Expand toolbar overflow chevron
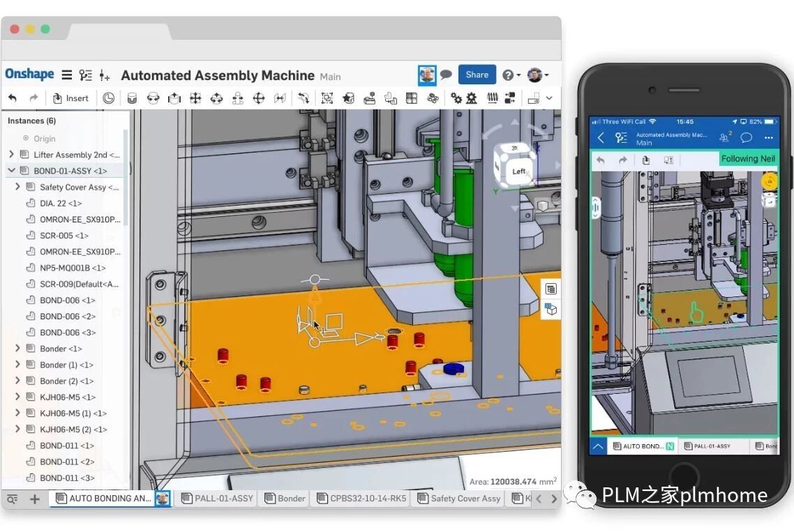The height and width of the screenshot is (532, 794). coord(549,98)
